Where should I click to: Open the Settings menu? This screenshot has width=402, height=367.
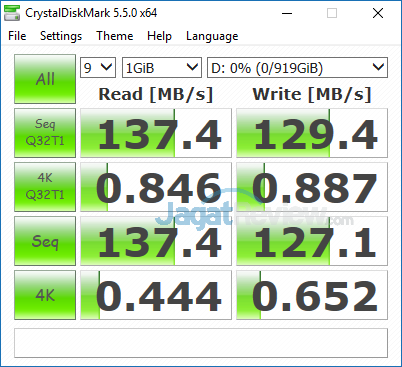click(x=61, y=36)
